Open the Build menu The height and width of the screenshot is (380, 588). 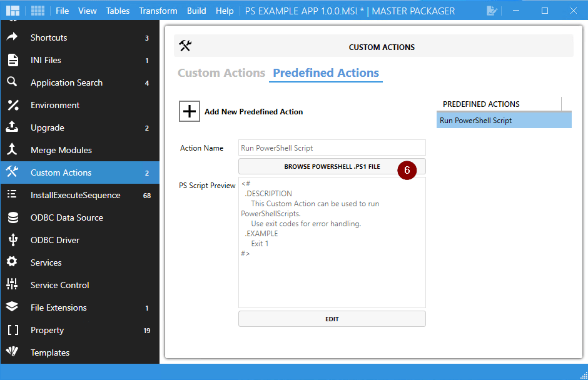tap(196, 10)
